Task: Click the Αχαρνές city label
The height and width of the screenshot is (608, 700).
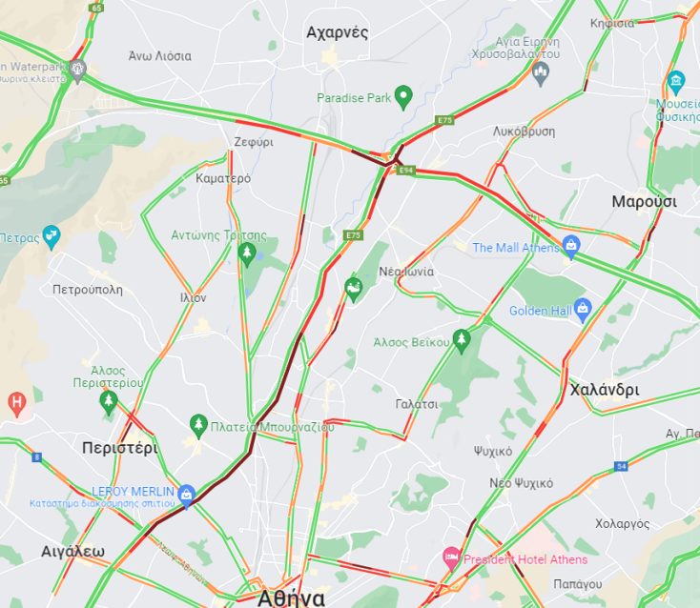Action: pos(337,32)
